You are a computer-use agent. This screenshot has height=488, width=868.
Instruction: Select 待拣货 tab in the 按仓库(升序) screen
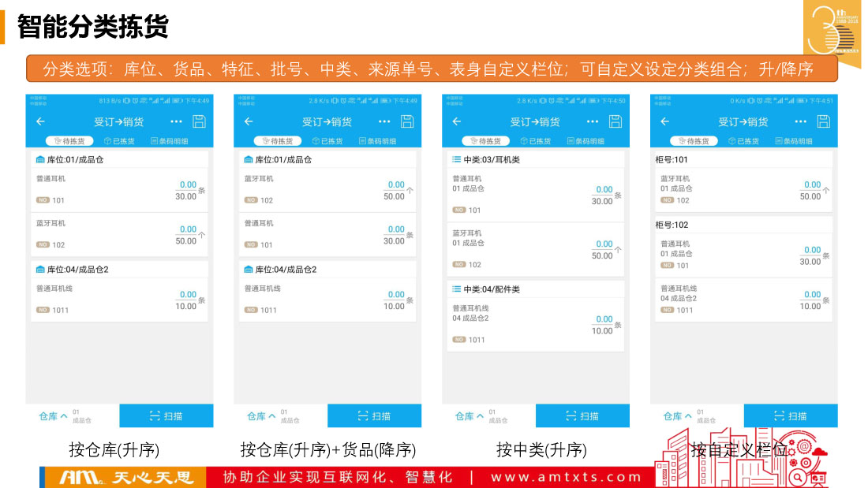tap(69, 141)
